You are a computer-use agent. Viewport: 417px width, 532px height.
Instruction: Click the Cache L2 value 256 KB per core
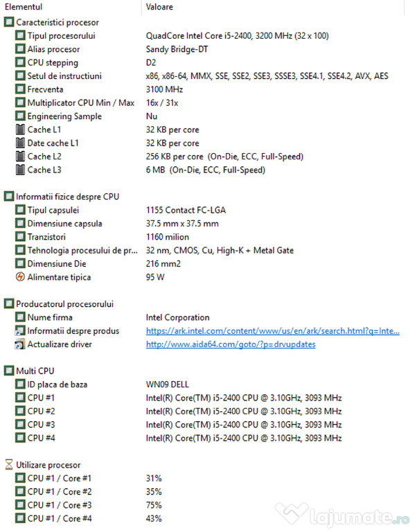pyautogui.click(x=224, y=157)
